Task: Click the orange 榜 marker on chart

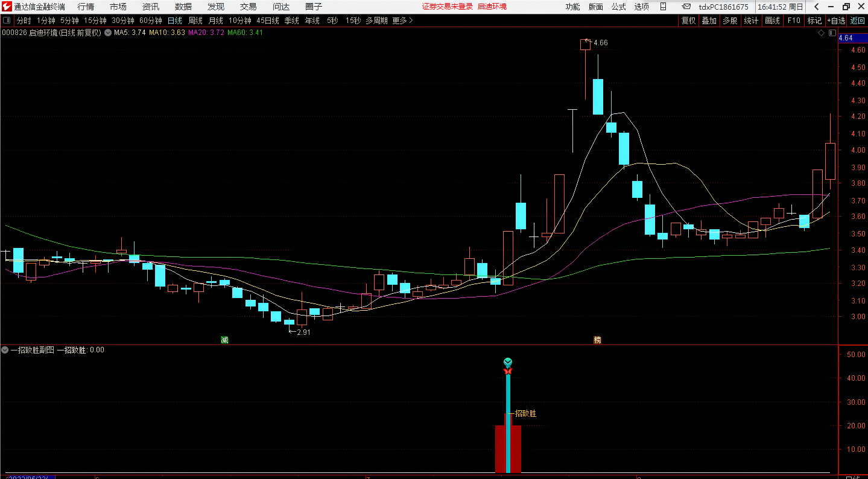Action: tap(597, 340)
